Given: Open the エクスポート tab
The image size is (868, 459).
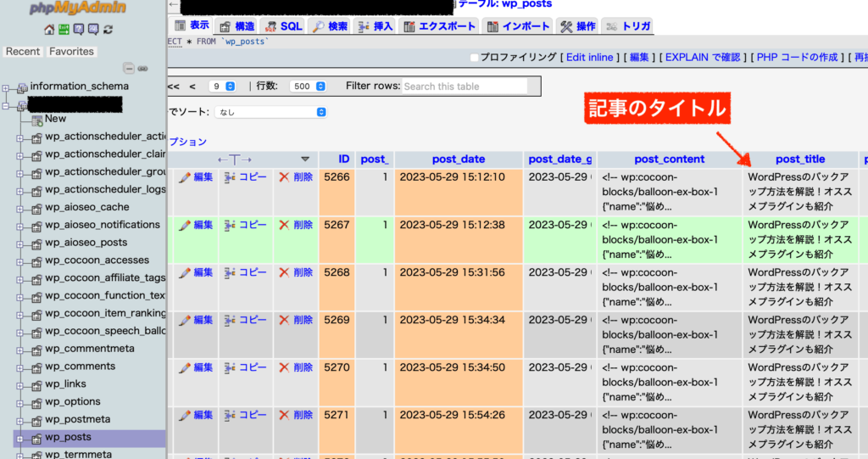Looking at the screenshot, I should click(x=440, y=26).
